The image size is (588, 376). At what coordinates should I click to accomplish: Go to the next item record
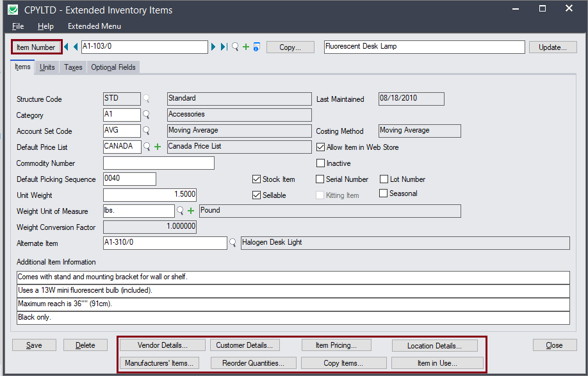(214, 47)
